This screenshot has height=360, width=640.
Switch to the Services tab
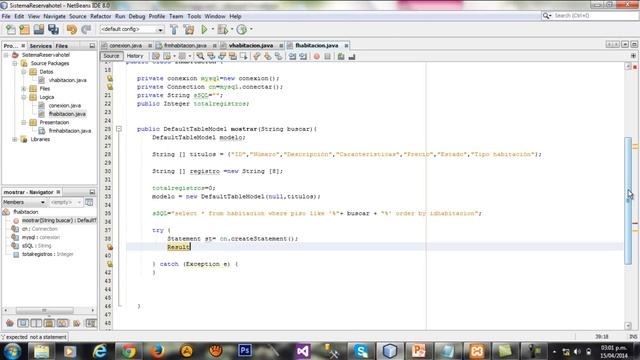[x=41, y=46]
